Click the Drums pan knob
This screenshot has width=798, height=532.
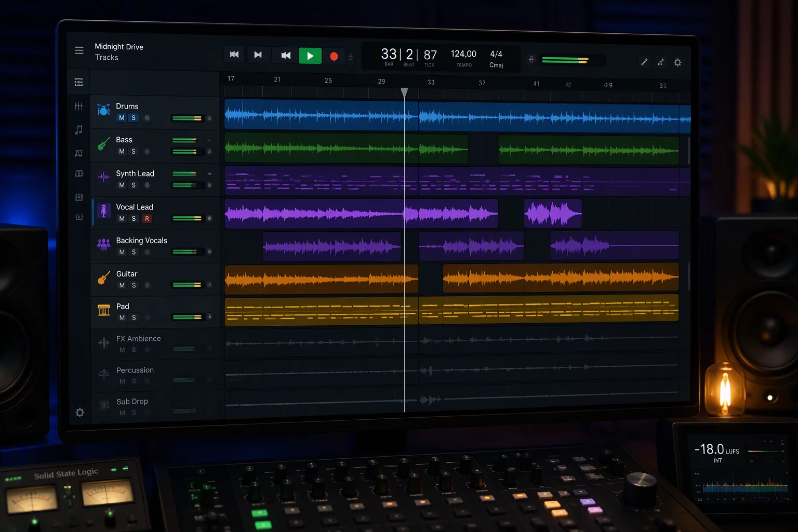[209, 118]
